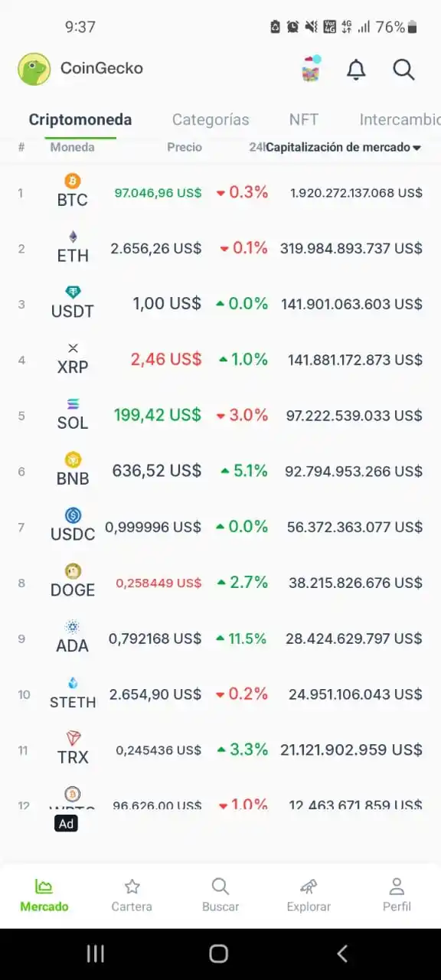Select the Ethereum ETH coin icon

click(73, 237)
